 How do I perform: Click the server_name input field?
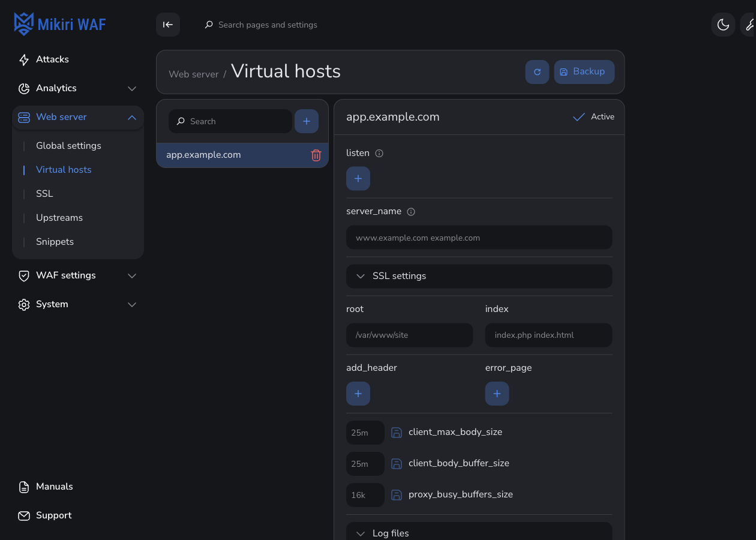click(479, 238)
